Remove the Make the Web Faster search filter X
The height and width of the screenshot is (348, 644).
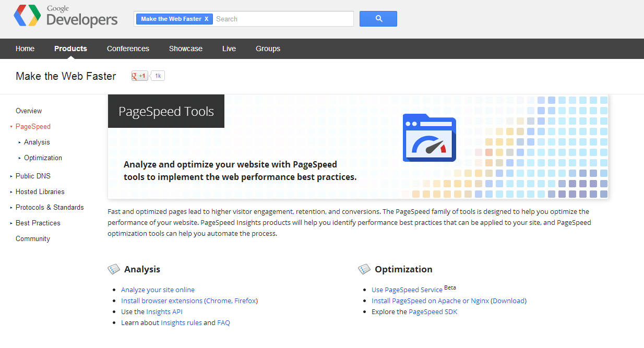click(x=206, y=19)
